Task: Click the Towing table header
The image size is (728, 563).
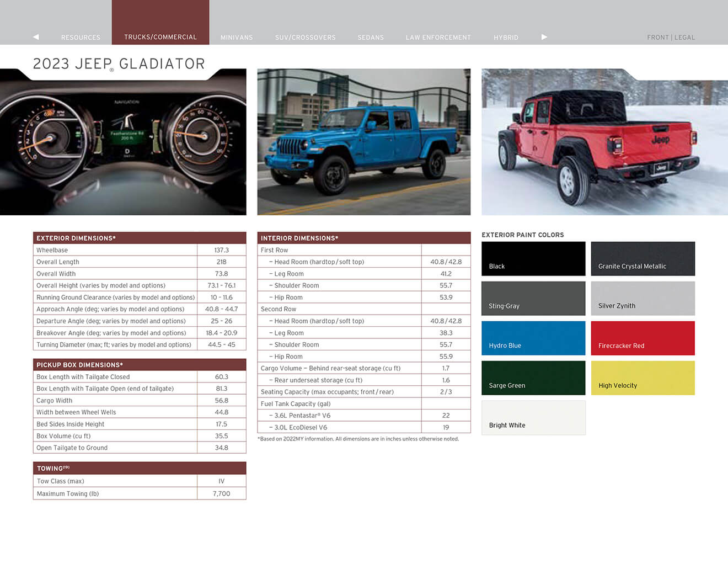Action: point(140,468)
